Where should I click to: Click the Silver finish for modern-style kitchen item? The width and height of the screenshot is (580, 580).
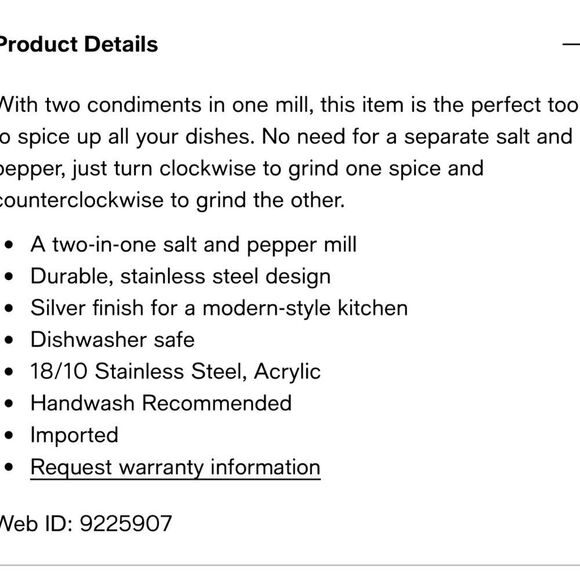[x=219, y=308]
